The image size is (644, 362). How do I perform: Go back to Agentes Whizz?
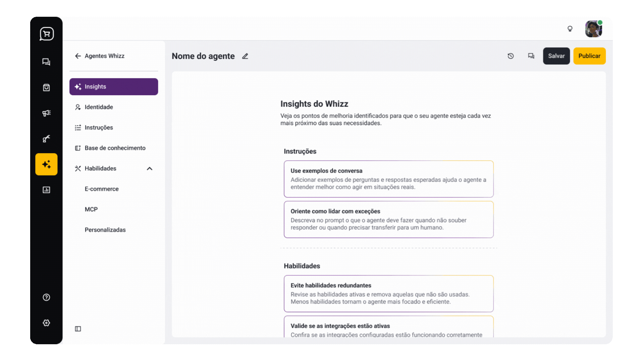coord(99,56)
